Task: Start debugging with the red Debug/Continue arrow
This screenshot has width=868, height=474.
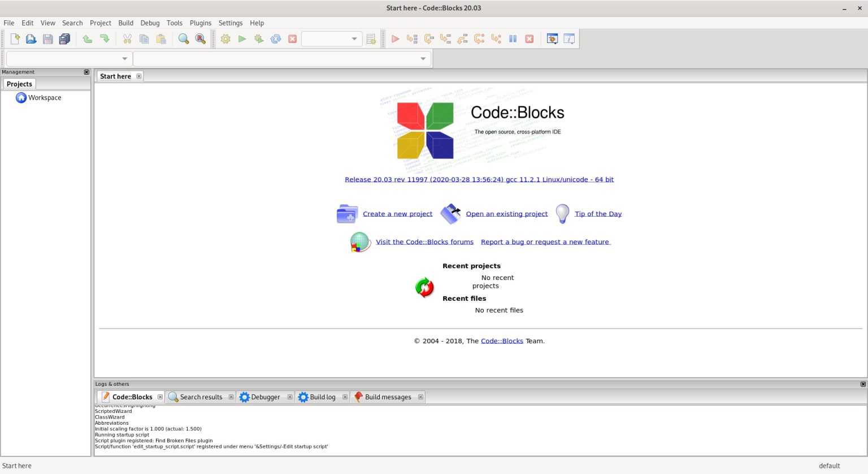Action: pos(396,39)
